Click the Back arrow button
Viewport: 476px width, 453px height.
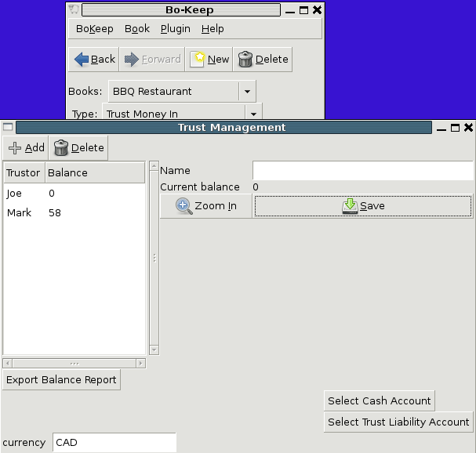click(93, 59)
